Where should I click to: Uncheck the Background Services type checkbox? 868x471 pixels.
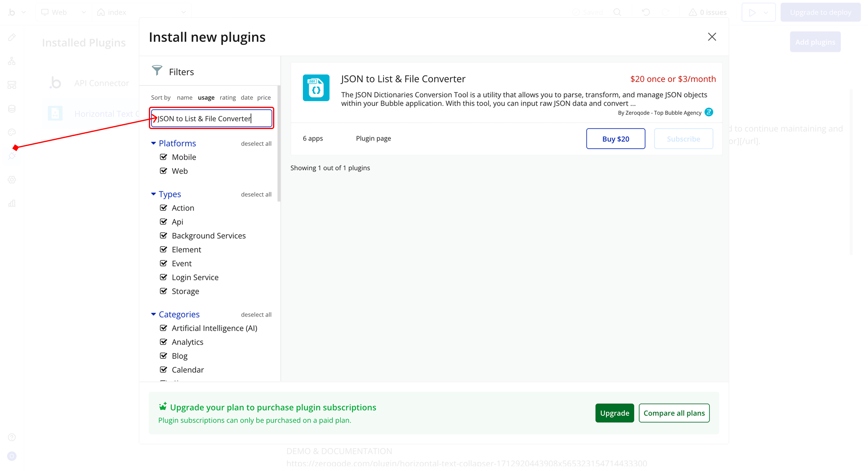click(x=163, y=236)
